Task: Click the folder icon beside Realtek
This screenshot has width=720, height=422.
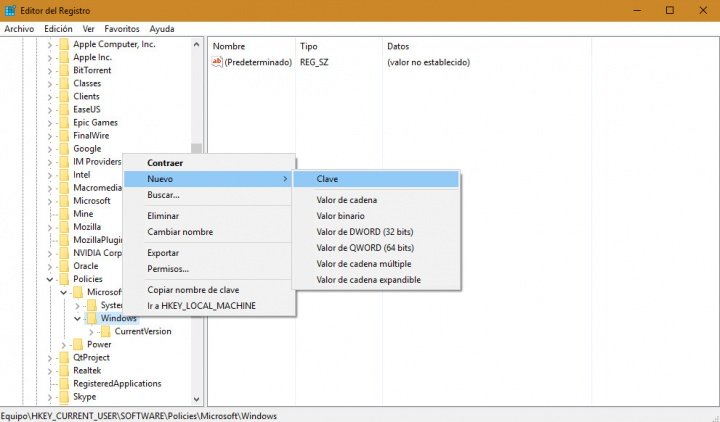Action: (64, 371)
